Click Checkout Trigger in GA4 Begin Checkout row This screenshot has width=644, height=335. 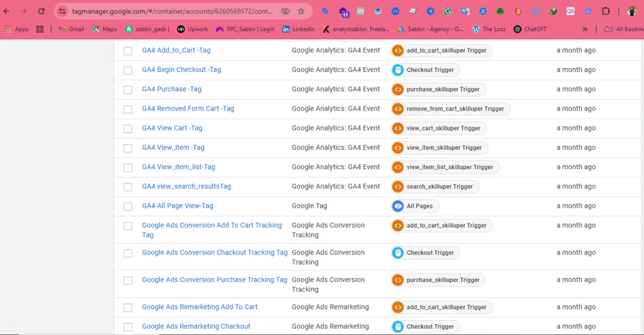click(425, 70)
